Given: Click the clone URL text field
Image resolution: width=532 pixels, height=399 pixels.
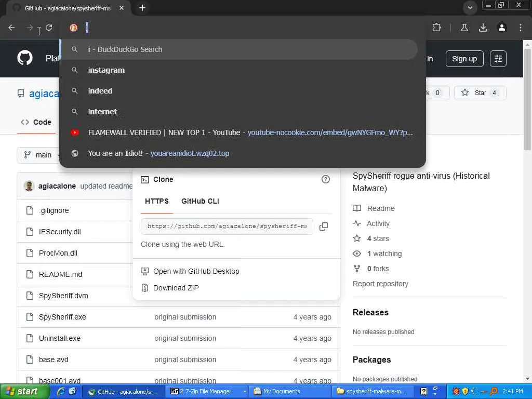Looking at the screenshot, I should (227, 227).
